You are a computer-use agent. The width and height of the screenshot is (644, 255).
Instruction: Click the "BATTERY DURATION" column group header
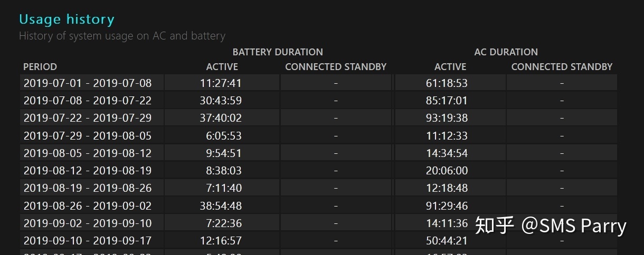click(278, 52)
